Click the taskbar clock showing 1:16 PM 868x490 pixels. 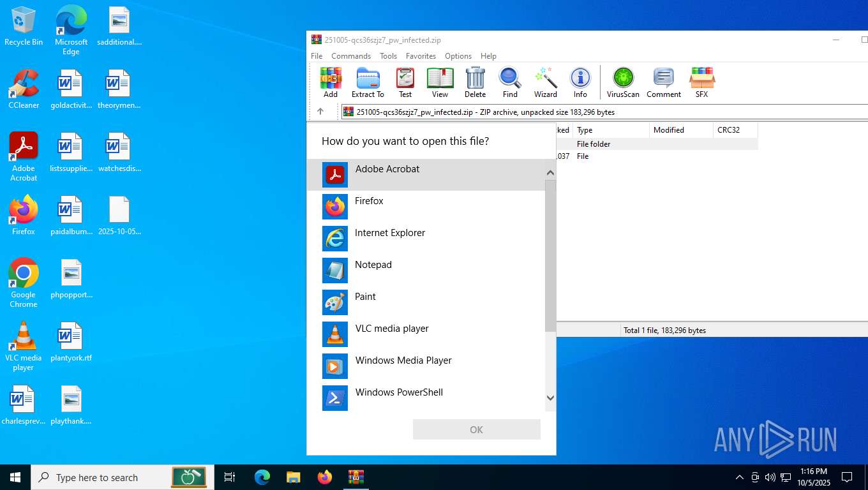[x=812, y=477]
